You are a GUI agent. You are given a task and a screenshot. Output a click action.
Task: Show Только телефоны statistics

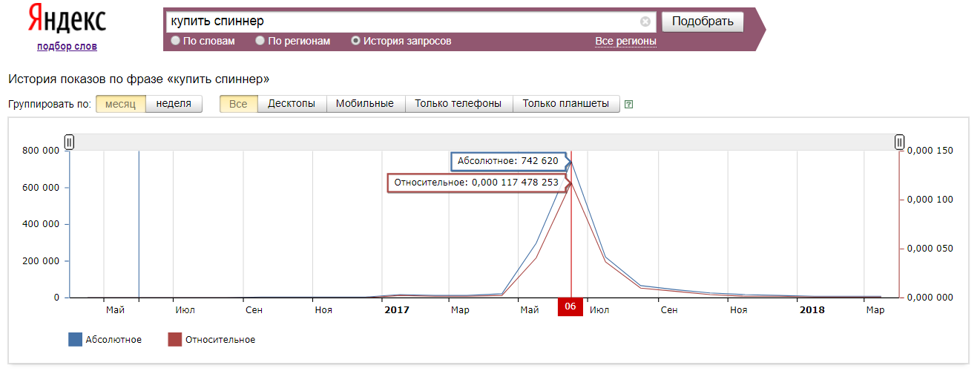click(x=458, y=104)
